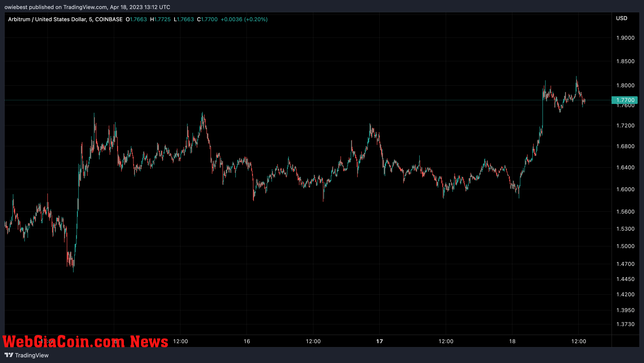Click the 1.5600 price axis label
Screen dimensions: 644x363
[625, 212]
